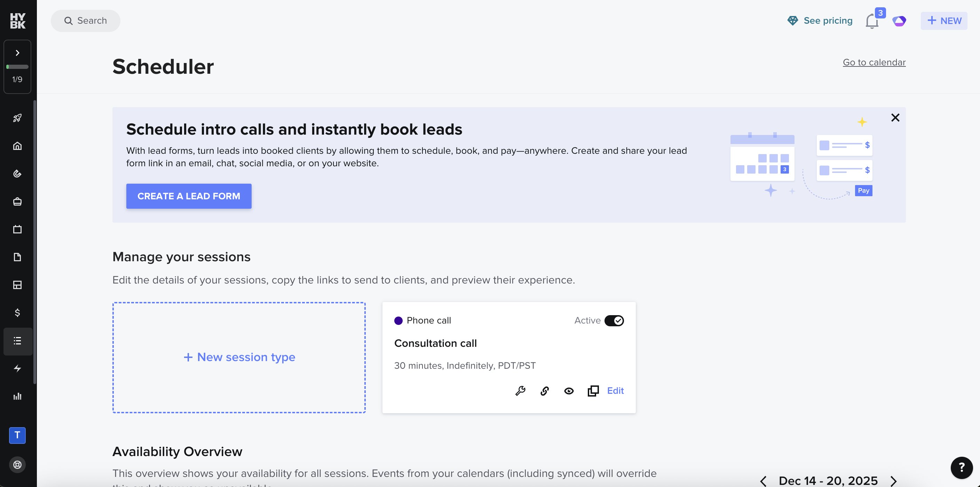
Task: Duplicate the Consultation call session
Action: point(593,391)
